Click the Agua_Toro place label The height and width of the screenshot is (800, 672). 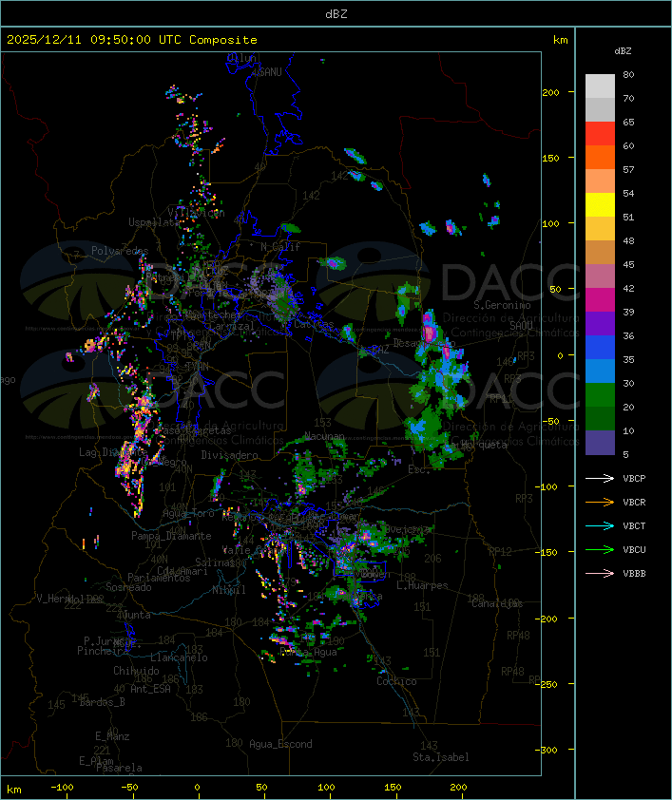pos(188,514)
